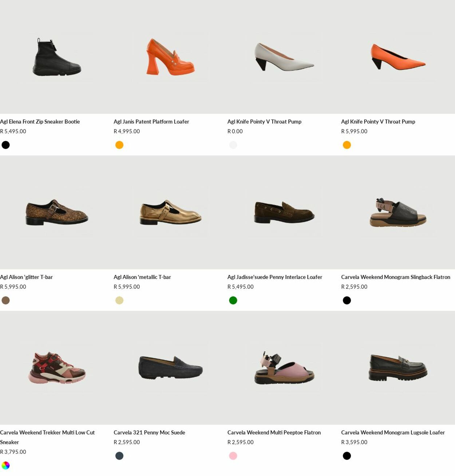Select black swatch under Elena Sneaker Bootie
This screenshot has width=455, height=476.
[x=5, y=145]
